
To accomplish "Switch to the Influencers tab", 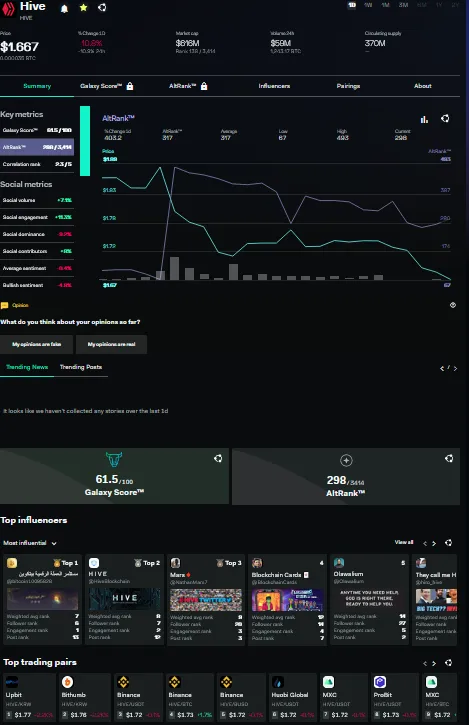I will (x=274, y=86).
